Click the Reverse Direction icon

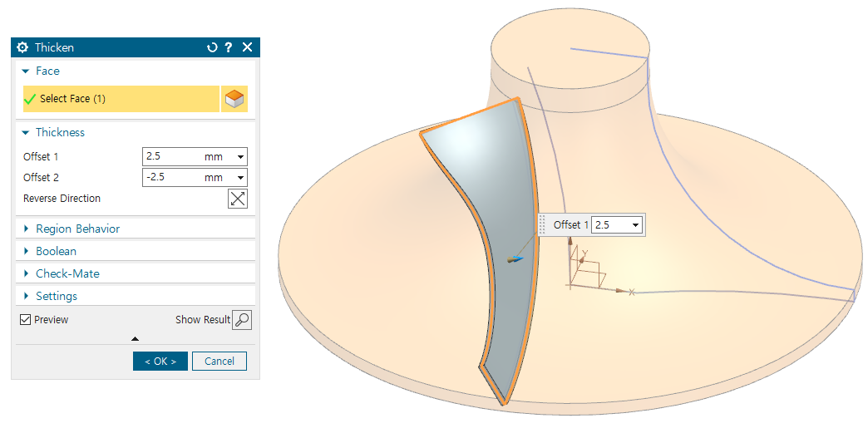tap(237, 199)
